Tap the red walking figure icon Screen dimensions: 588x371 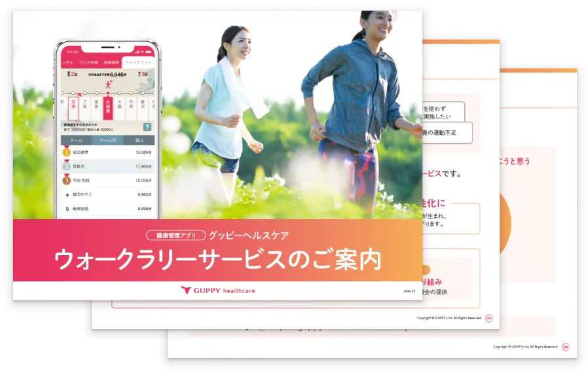click(x=109, y=84)
